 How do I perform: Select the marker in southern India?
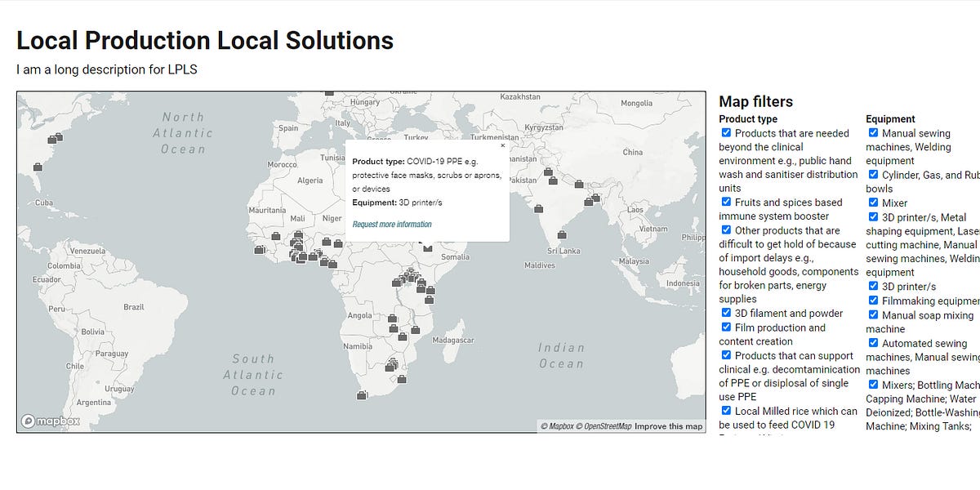(x=562, y=234)
